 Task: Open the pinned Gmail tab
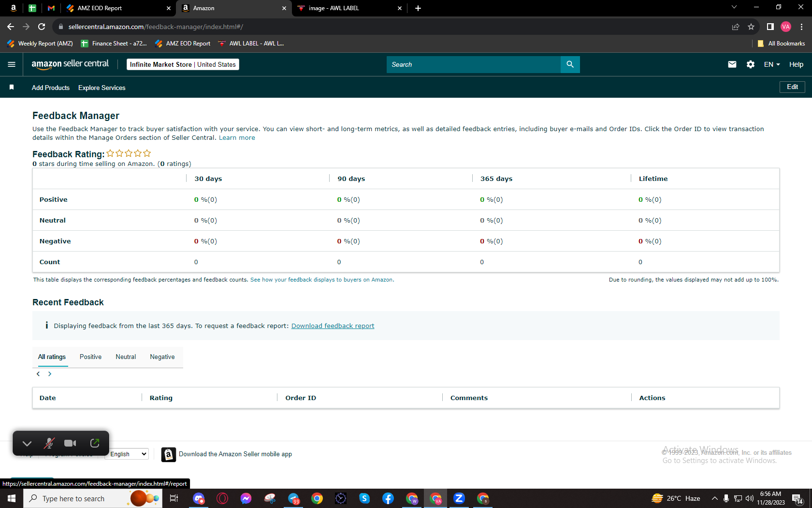(51, 8)
